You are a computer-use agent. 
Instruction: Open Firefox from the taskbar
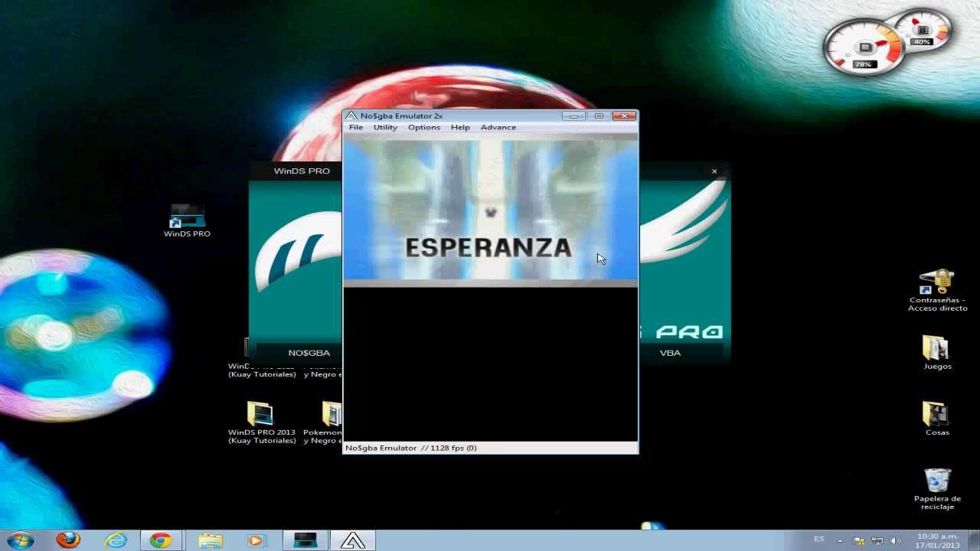point(68,540)
